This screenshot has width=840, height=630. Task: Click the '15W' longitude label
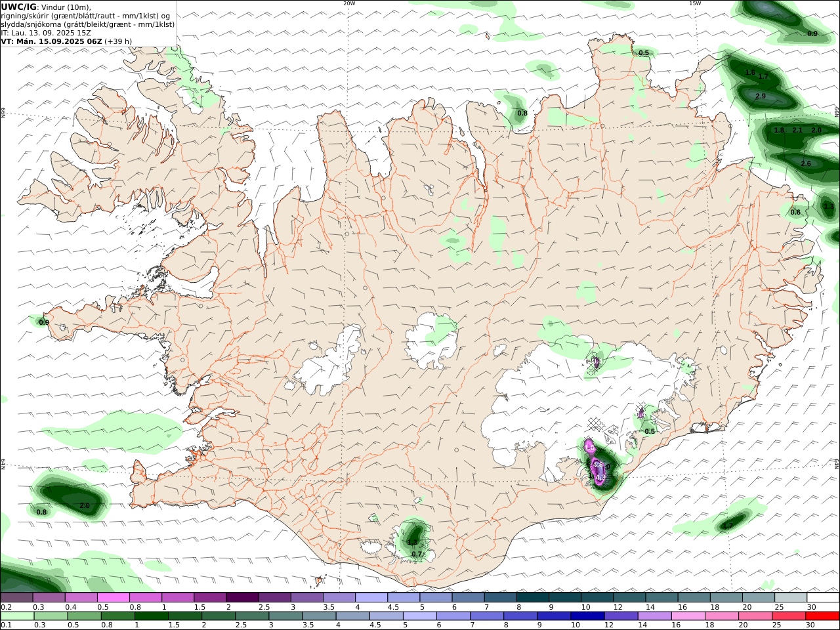pos(695,3)
